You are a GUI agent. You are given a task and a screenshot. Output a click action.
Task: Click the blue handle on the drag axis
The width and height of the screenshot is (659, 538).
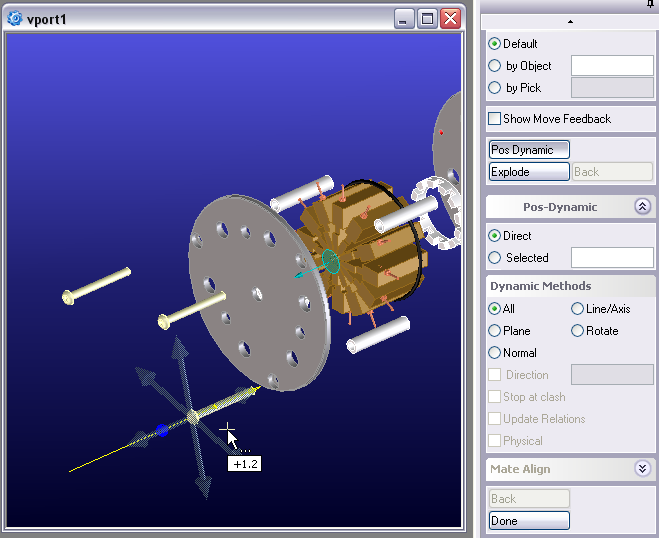160,431
